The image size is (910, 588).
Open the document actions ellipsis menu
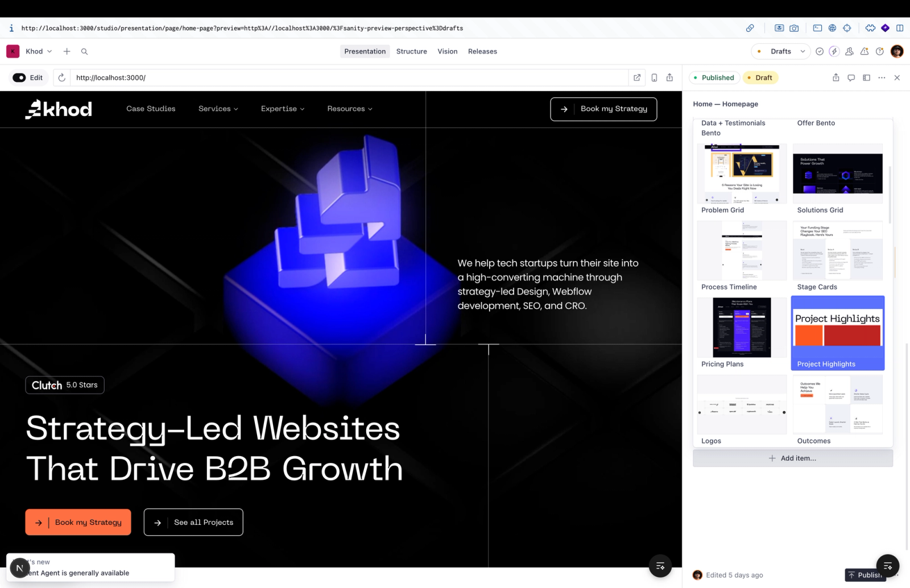(882, 77)
